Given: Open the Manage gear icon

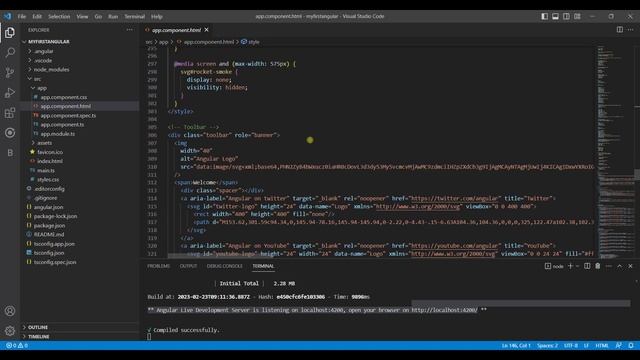Looking at the screenshot, I should 10,331.
